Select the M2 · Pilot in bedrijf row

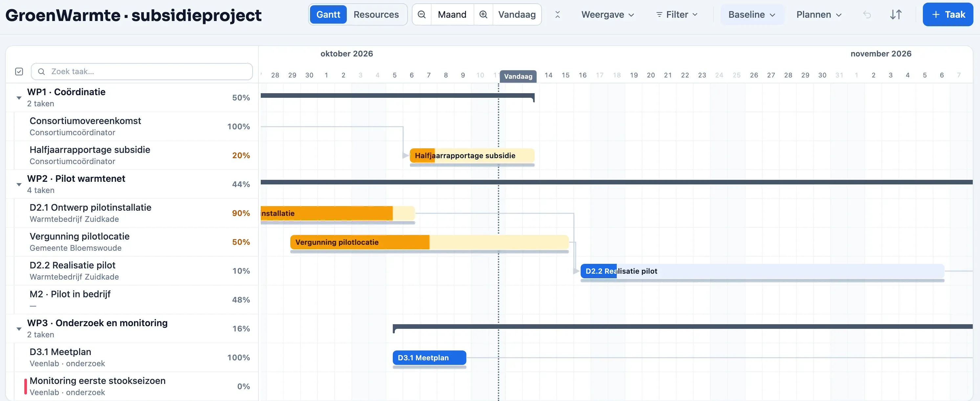(x=132, y=300)
